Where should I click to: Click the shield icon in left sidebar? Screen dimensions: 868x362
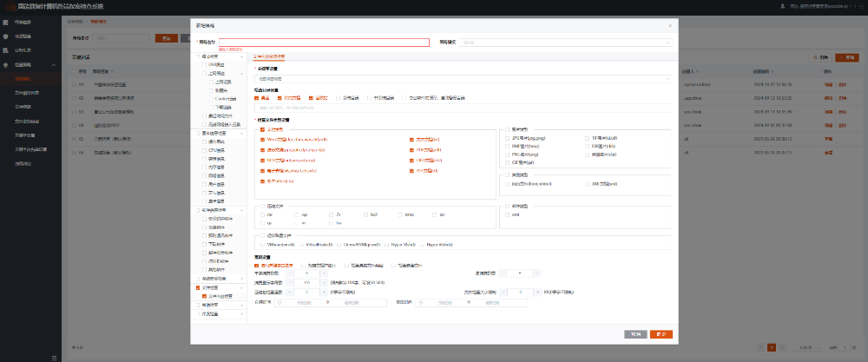pos(6,36)
